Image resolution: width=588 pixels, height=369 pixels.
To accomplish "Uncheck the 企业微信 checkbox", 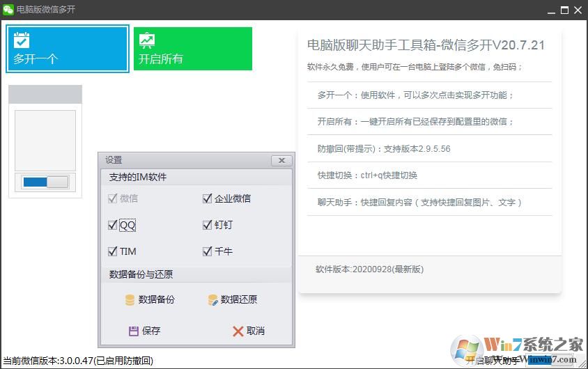I will coord(207,198).
